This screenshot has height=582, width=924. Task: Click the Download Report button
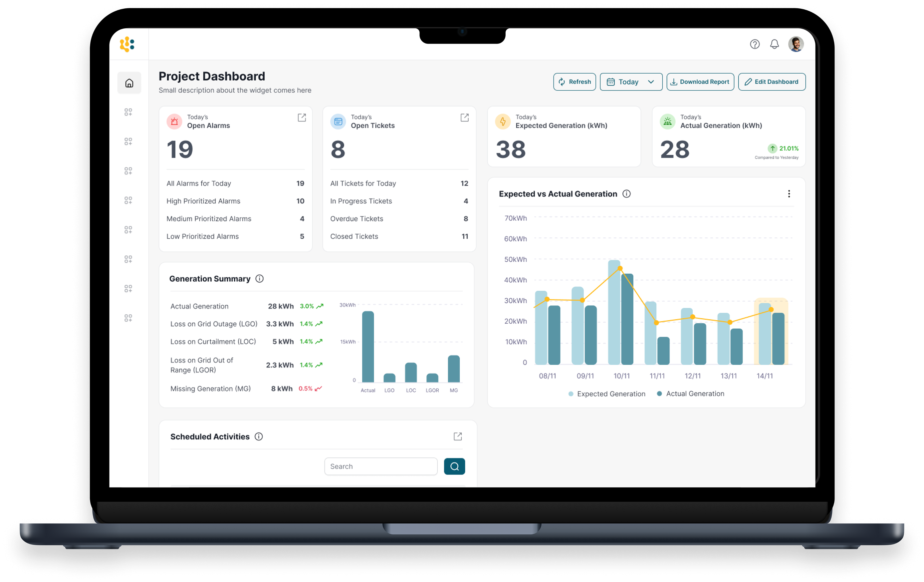(700, 82)
